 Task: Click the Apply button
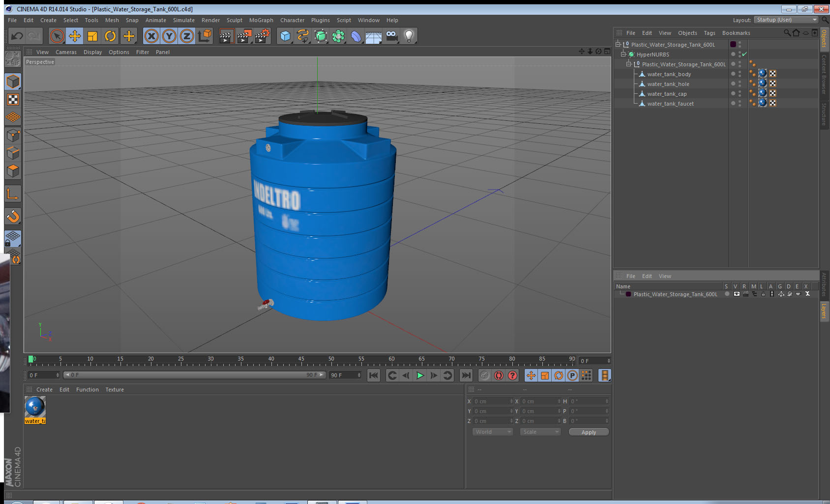589,432
